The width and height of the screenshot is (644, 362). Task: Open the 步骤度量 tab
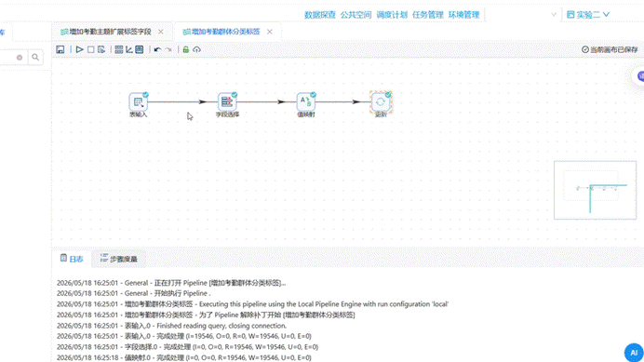click(119, 259)
